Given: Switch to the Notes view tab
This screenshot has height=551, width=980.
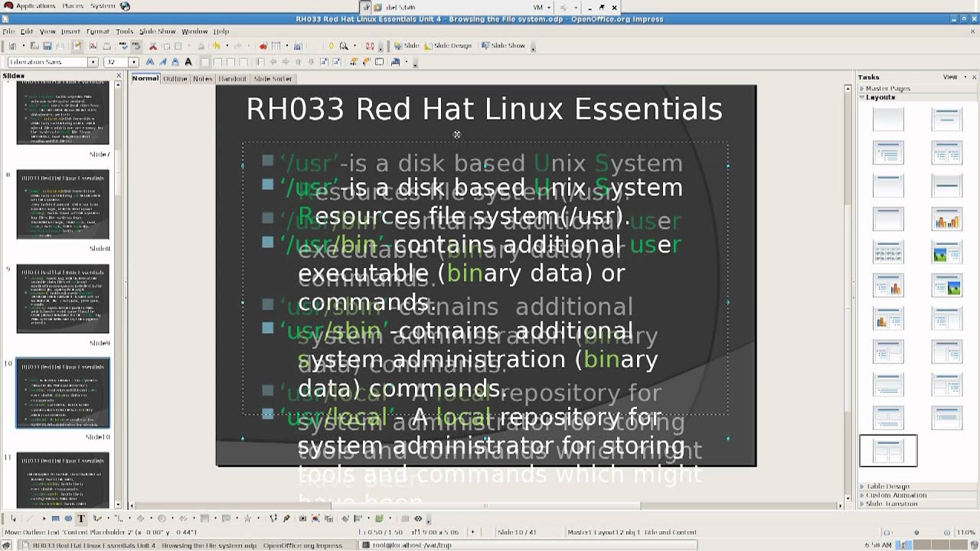Looking at the screenshot, I should [x=202, y=79].
